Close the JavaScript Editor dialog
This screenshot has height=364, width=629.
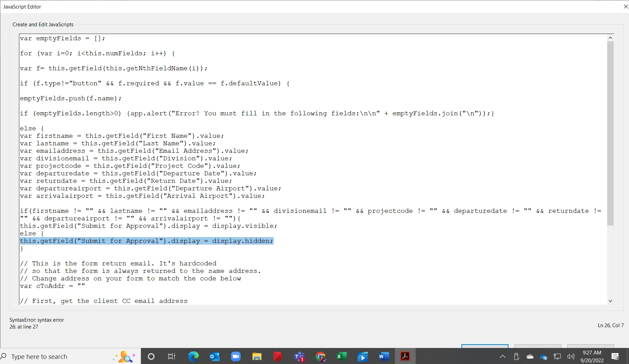tap(625, 6)
